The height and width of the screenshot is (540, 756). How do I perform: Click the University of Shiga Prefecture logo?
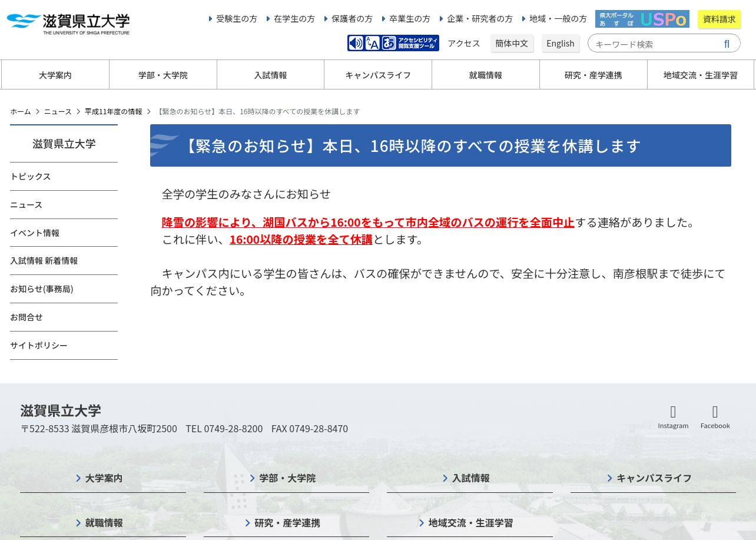(68, 24)
